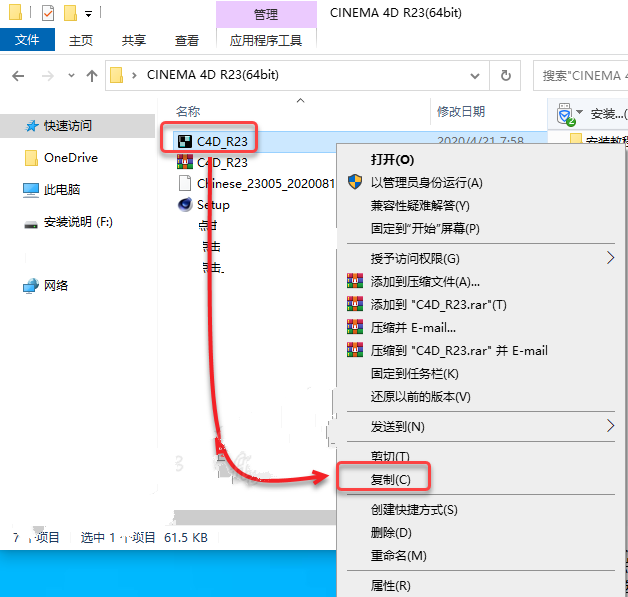628x597 pixels.
Task: Choose 添加到 "C4D_R23.rar"(T)
Action: point(439,305)
